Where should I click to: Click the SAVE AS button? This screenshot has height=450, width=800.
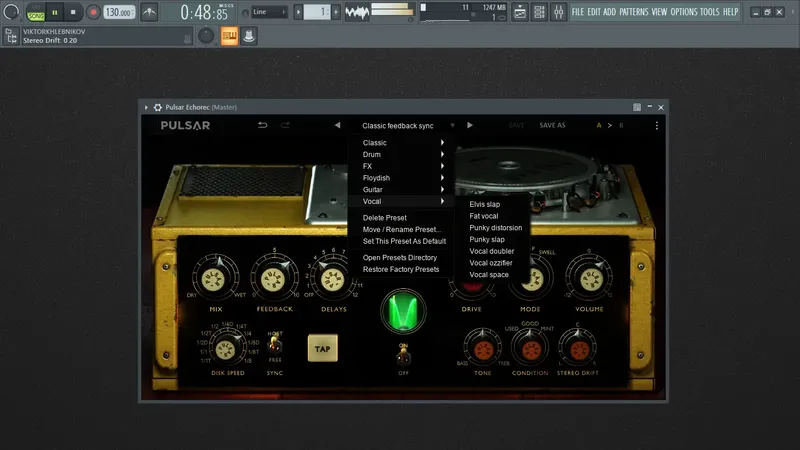click(553, 125)
